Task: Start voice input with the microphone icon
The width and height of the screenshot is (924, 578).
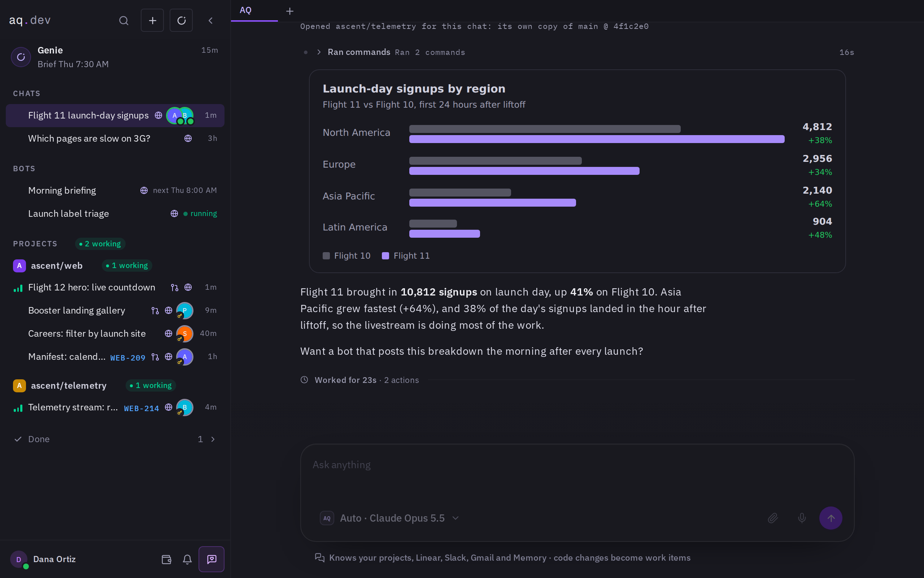Action: 802,518
